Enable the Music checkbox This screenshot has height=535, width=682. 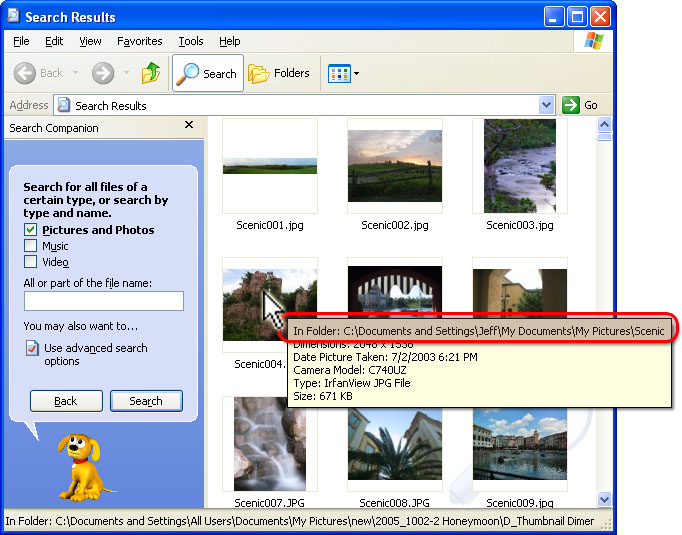click(x=31, y=246)
